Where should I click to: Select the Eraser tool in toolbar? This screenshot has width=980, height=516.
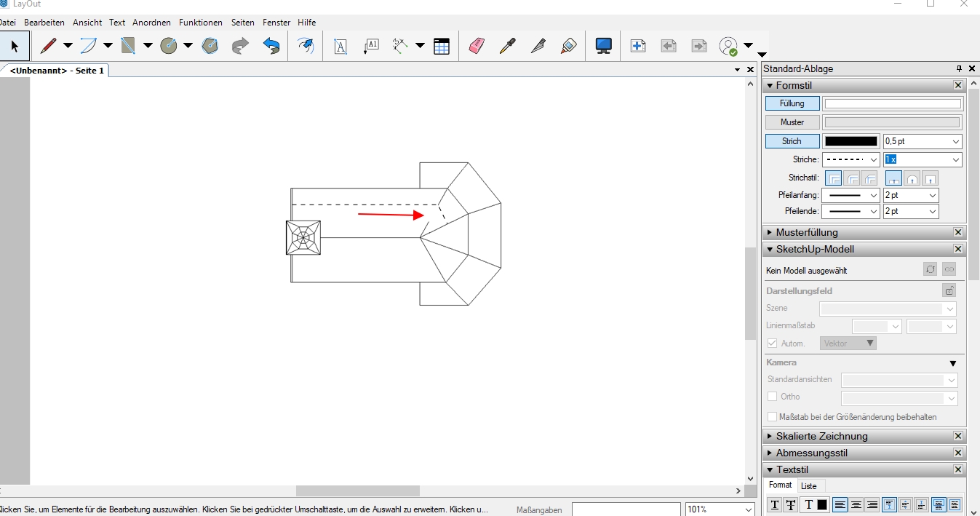(477, 47)
